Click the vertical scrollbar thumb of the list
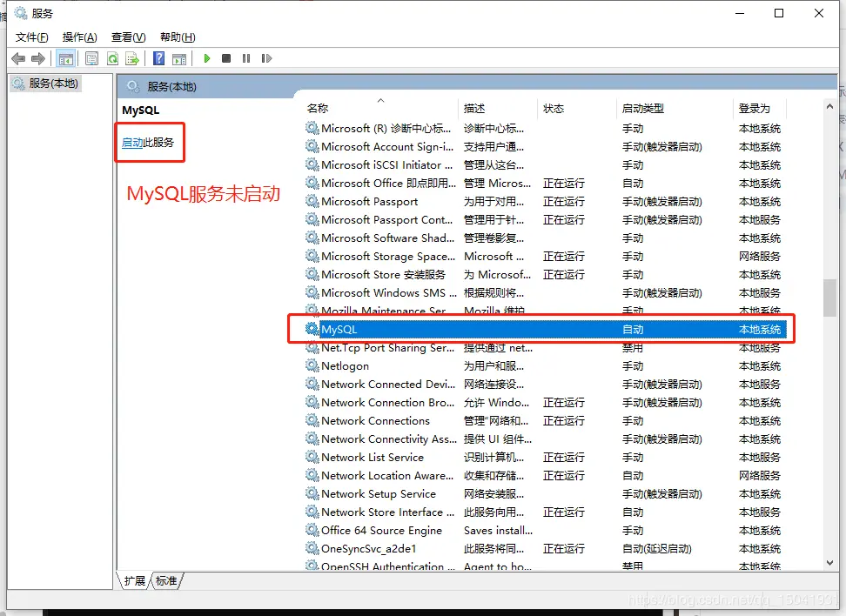 (x=829, y=298)
